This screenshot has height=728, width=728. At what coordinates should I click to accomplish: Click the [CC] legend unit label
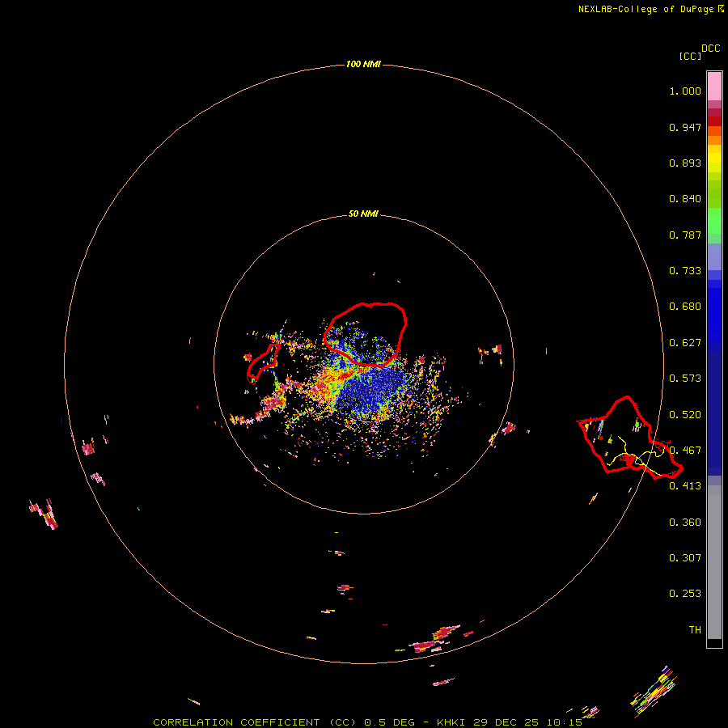(x=690, y=56)
